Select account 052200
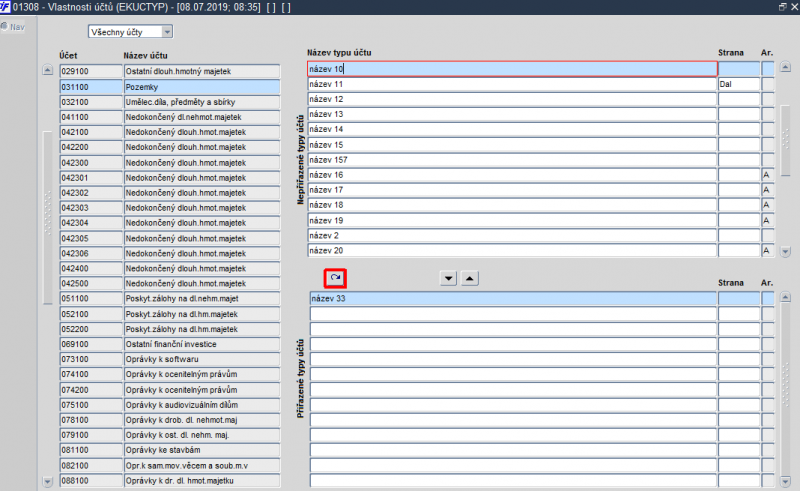The height and width of the screenshot is (491, 800). [x=91, y=329]
